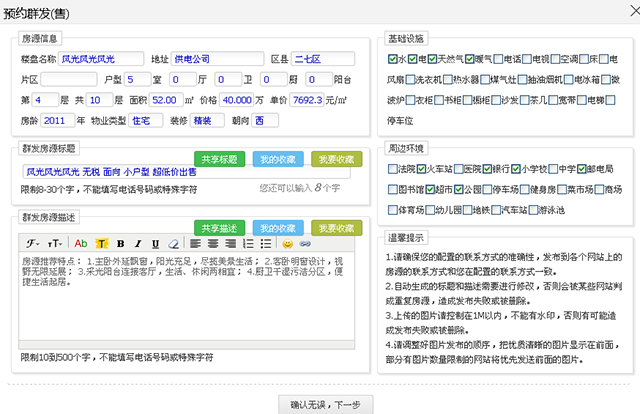Uncheck the 邮电局 checkbox
The height and width of the screenshot is (414, 640).
[x=582, y=169]
